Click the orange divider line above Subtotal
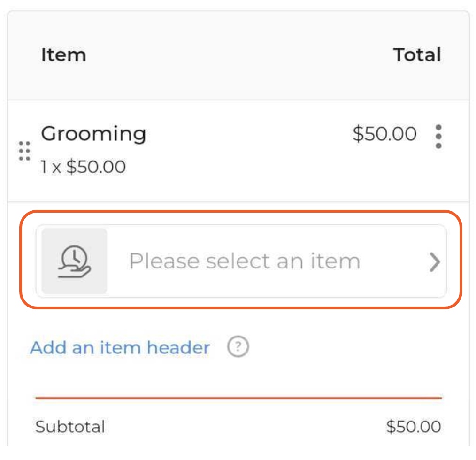Viewport: 476px width, 460px height. click(x=238, y=398)
